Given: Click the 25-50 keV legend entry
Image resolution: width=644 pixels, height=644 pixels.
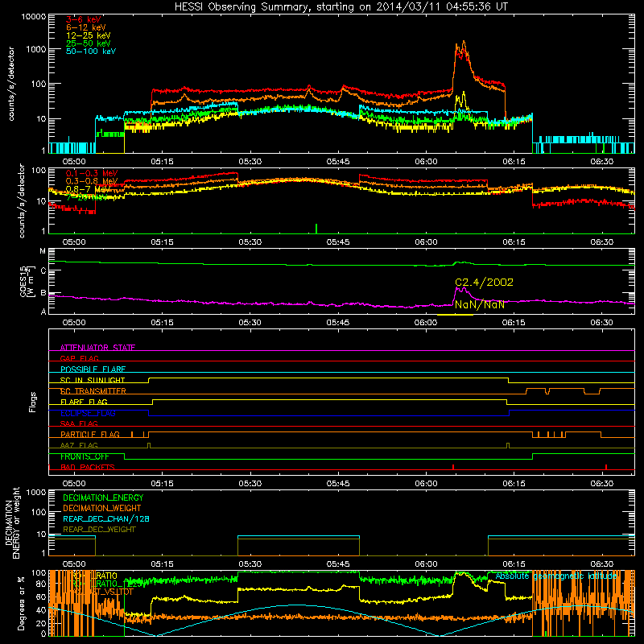Looking at the screenshot, I should [x=89, y=43].
